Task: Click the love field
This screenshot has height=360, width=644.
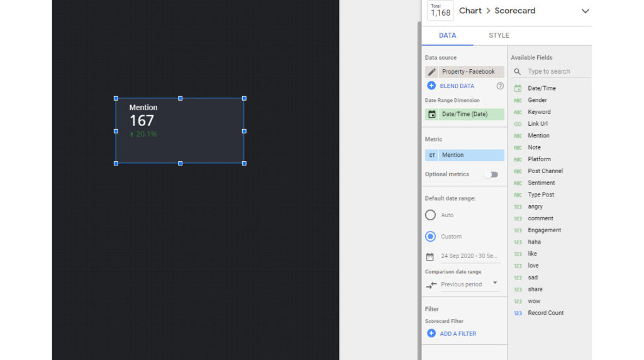Action: pos(533,266)
